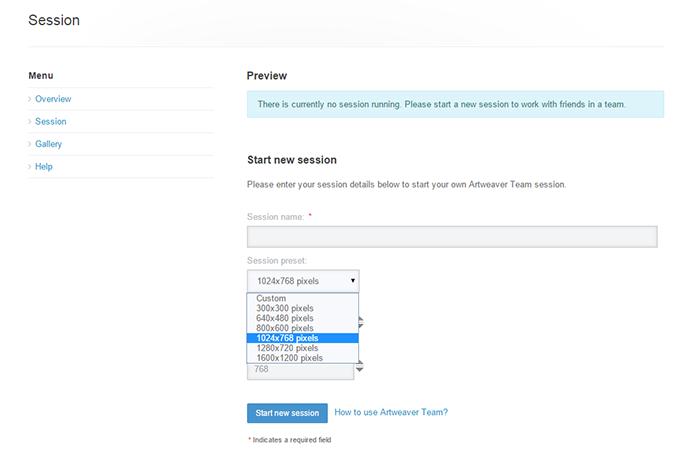Open the How to use Artweaver Team link
Viewport: 700px width, 449px height.
[x=391, y=412]
